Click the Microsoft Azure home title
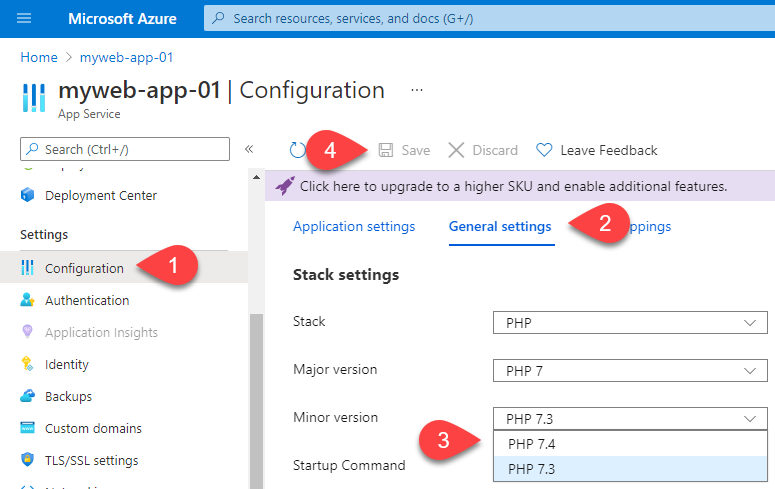Viewport: 775px width, 489px height. (122, 19)
